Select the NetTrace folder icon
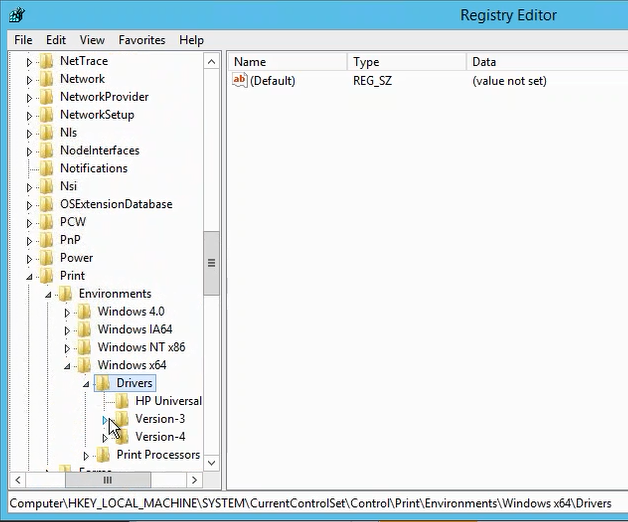 coord(46,61)
